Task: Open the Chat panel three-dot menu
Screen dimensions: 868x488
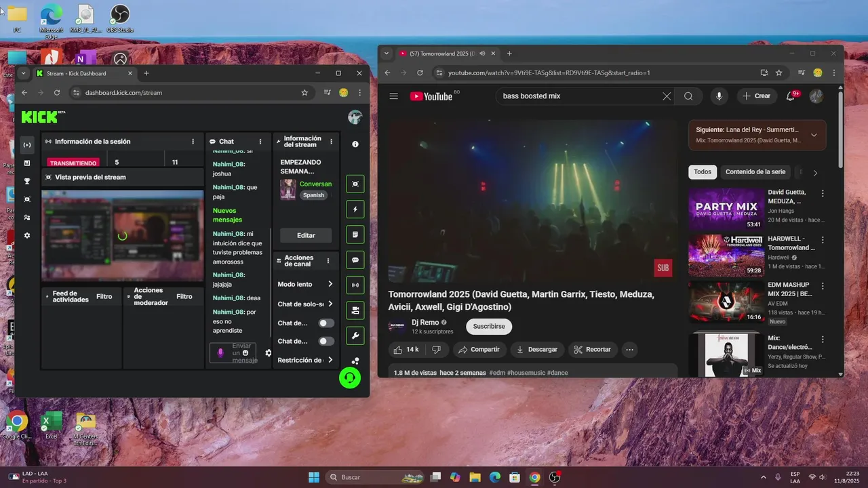Action: point(260,142)
